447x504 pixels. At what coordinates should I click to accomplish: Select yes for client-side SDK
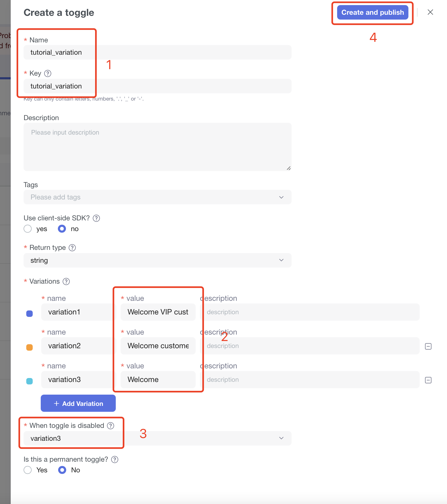(x=28, y=229)
